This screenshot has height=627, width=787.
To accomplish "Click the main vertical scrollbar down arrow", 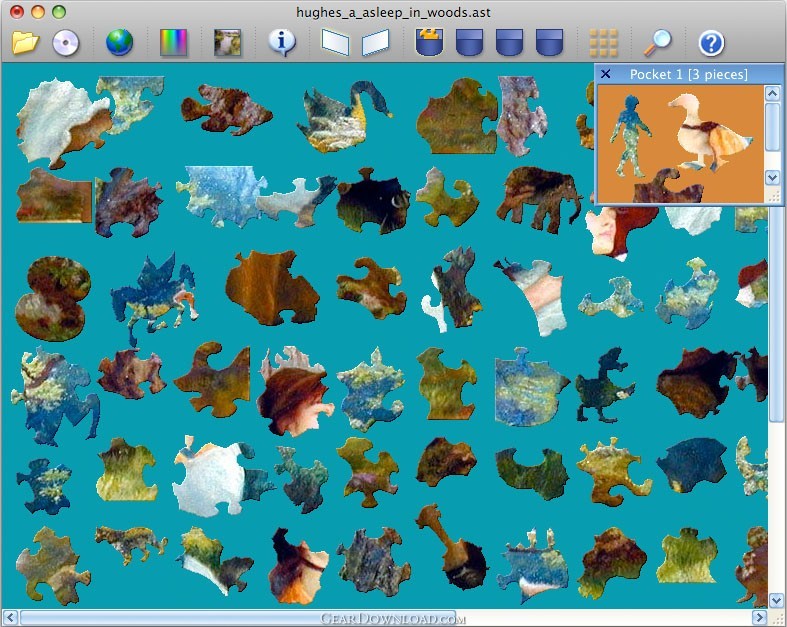I will pyautogui.click(x=776, y=600).
